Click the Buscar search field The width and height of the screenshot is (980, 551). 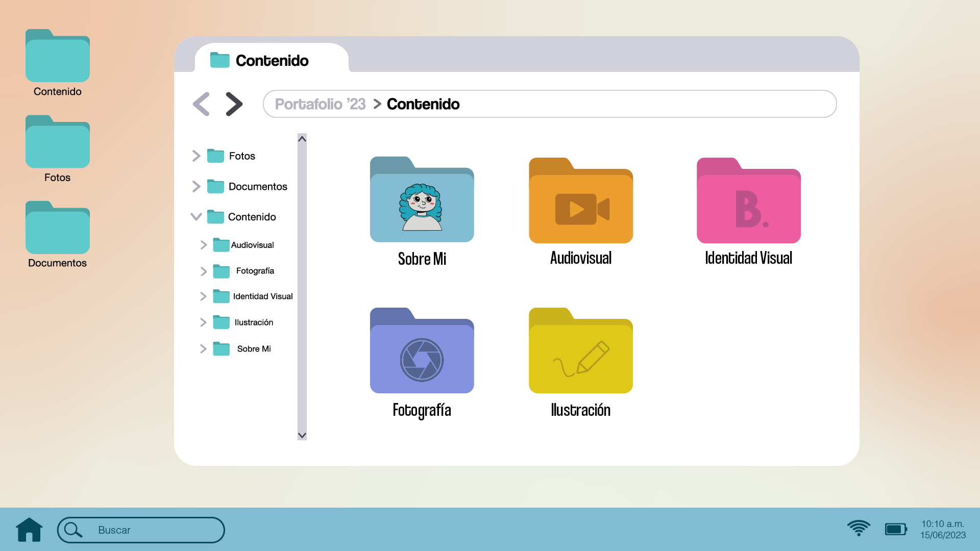click(x=148, y=530)
